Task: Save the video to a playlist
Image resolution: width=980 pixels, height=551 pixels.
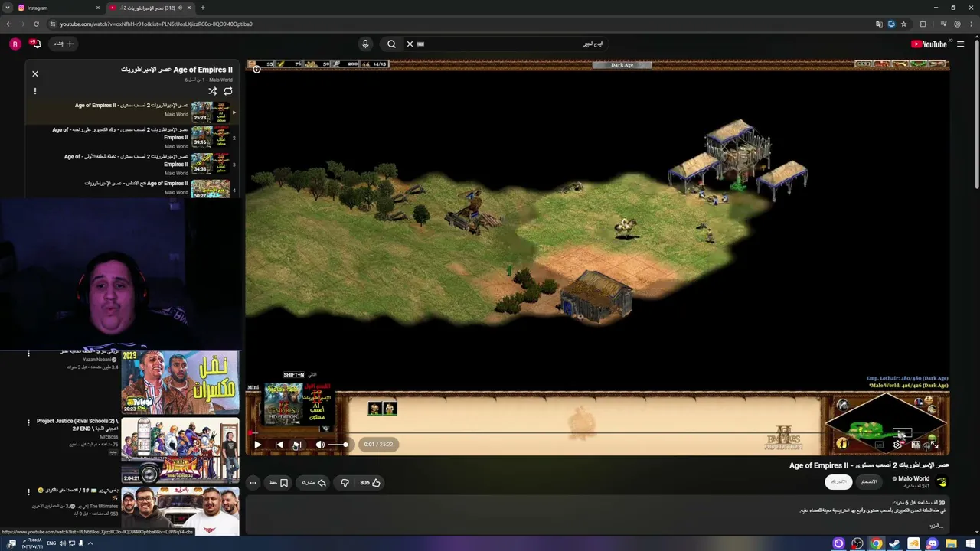Action: (x=279, y=483)
